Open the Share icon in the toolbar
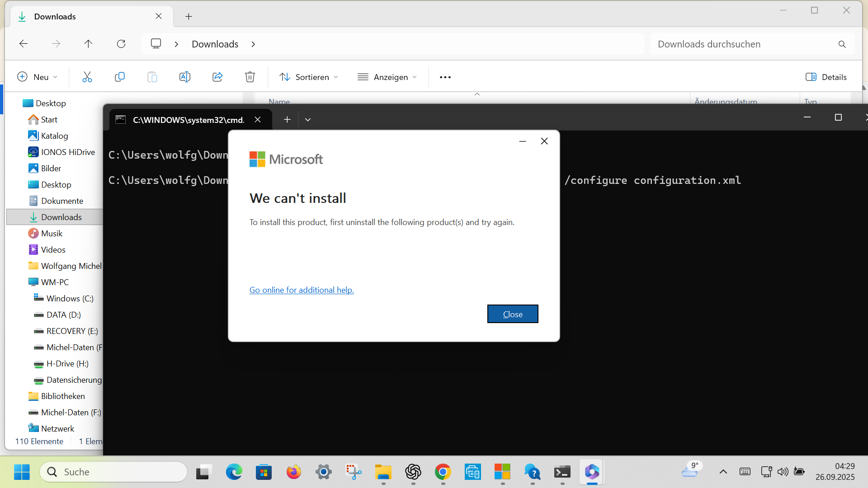Viewport: 868px width, 488px height. tap(217, 77)
